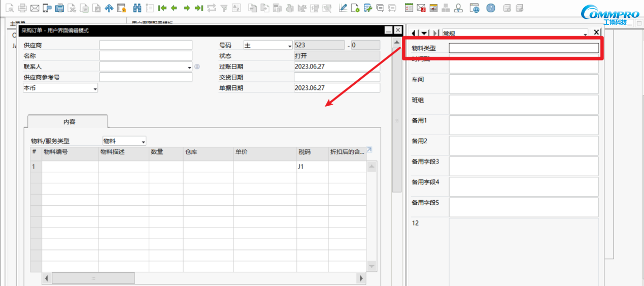Click the lock screen icon
Image resolution: width=644 pixels, height=286 pixels.
click(121, 8)
